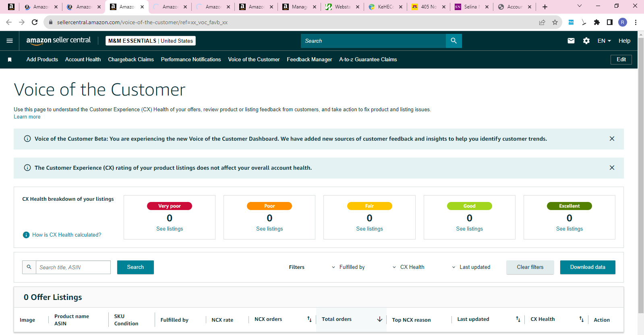This screenshot has width=644, height=335.
Task: Click the Search title, ASIN field
Action: click(x=73, y=267)
